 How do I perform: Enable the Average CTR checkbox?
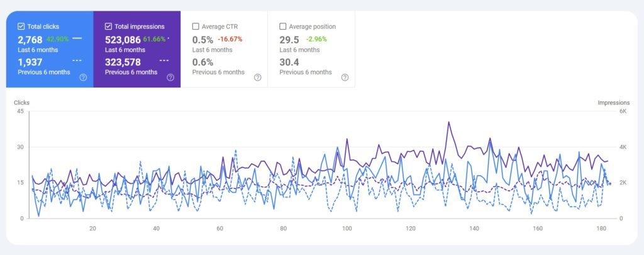point(196,26)
